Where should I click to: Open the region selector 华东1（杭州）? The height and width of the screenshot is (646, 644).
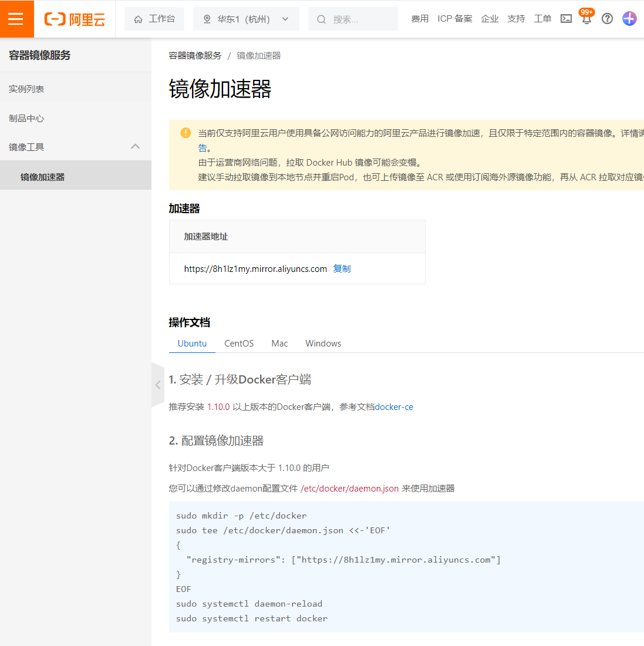[246, 19]
